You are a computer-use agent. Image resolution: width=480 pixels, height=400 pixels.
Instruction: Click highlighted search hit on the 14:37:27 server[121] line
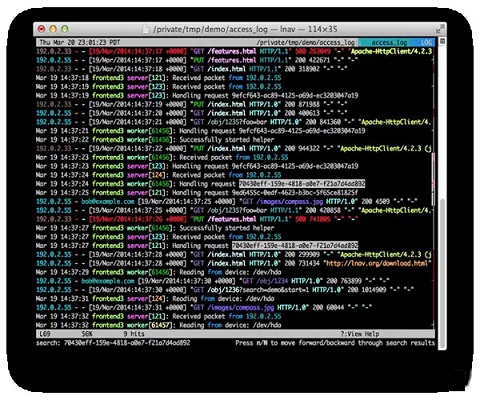[x=295, y=246]
